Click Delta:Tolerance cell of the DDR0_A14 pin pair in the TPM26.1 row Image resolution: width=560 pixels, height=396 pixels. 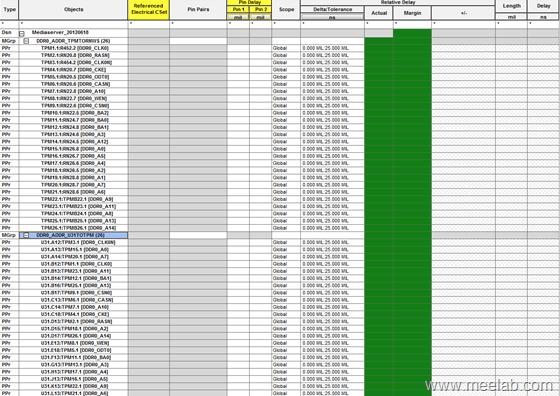click(332, 228)
